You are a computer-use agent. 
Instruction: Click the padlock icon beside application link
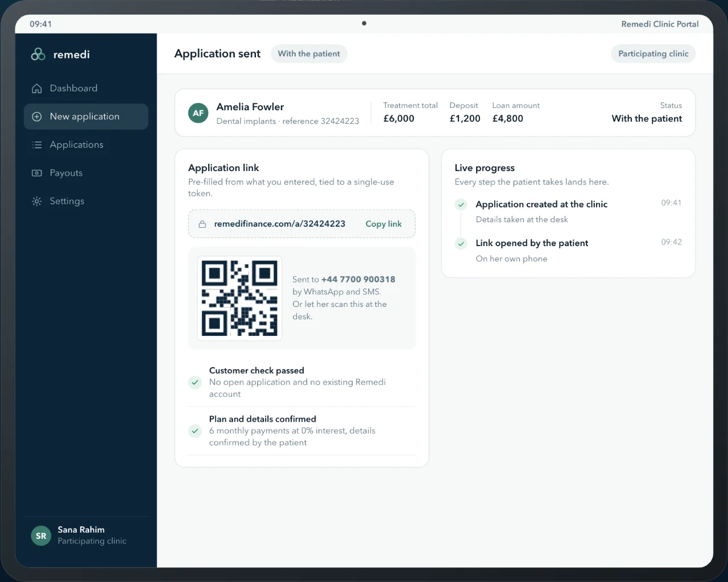202,224
